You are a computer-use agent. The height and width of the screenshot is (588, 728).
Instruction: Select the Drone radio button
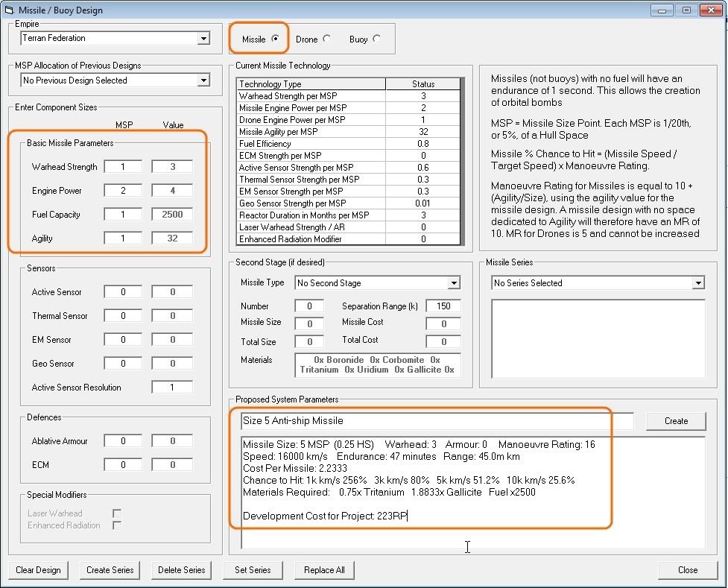(x=327, y=39)
